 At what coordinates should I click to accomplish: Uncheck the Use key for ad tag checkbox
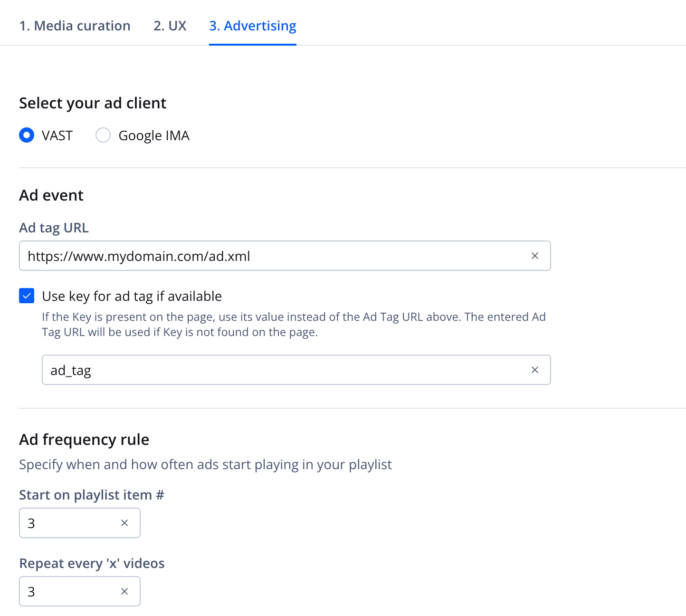27,296
